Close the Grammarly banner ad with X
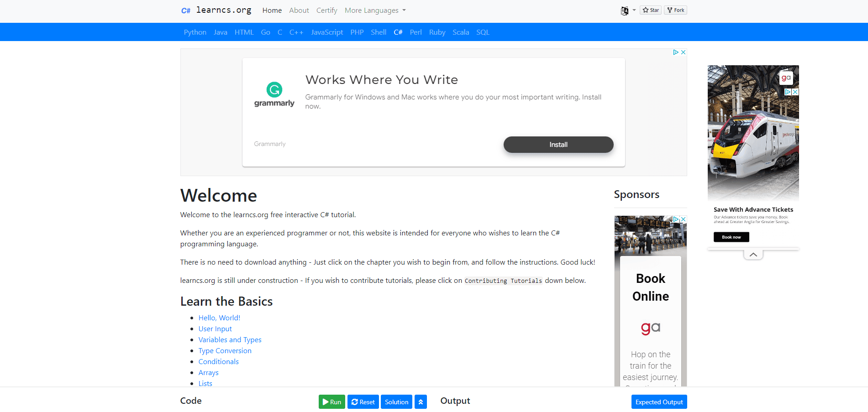868x412 pixels. coord(683,52)
